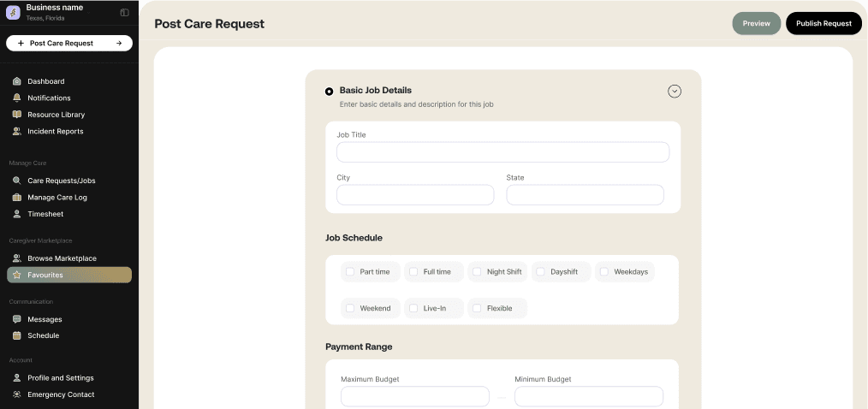Click the Preview button
This screenshot has height=409, width=868.
click(756, 24)
